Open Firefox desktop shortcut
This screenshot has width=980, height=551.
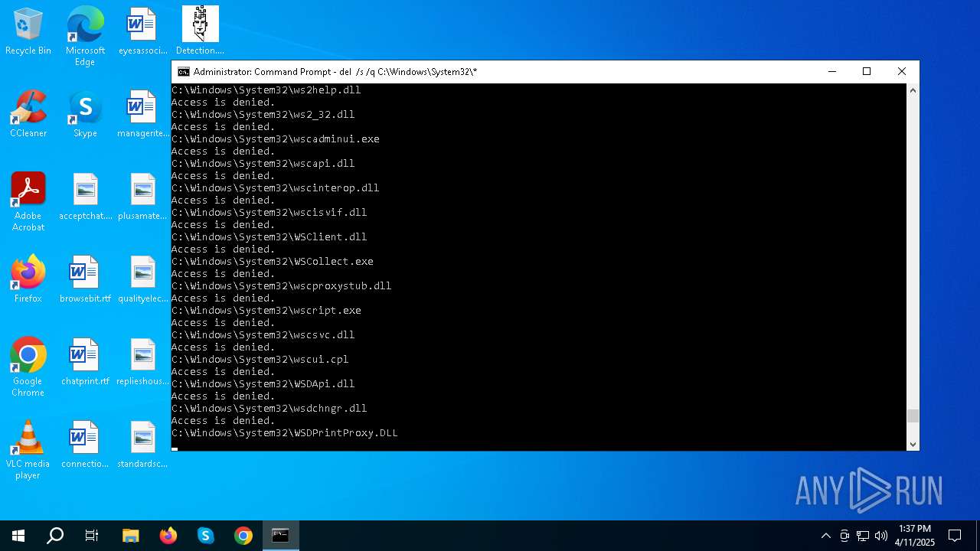click(x=28, y=279)
